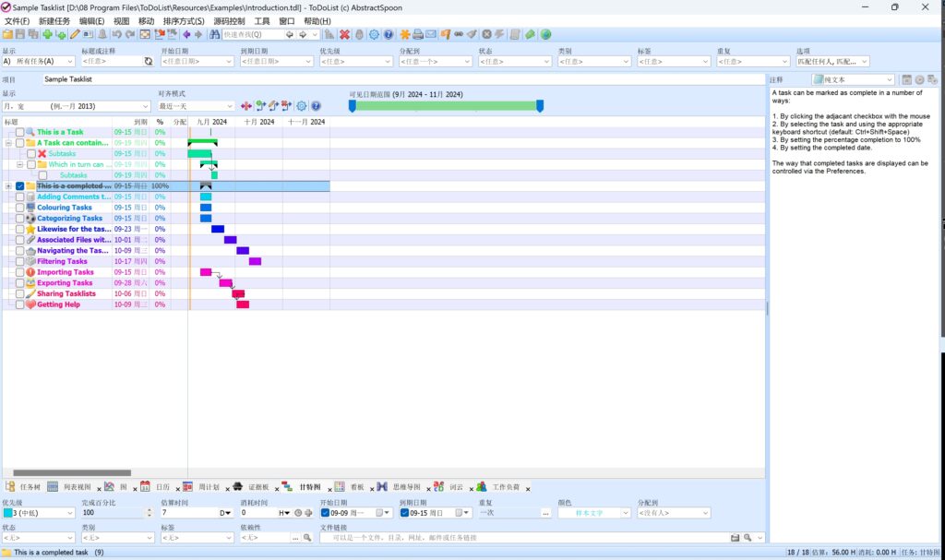
Task: Open the 工具 menu
Action: (x=261, y=21)
